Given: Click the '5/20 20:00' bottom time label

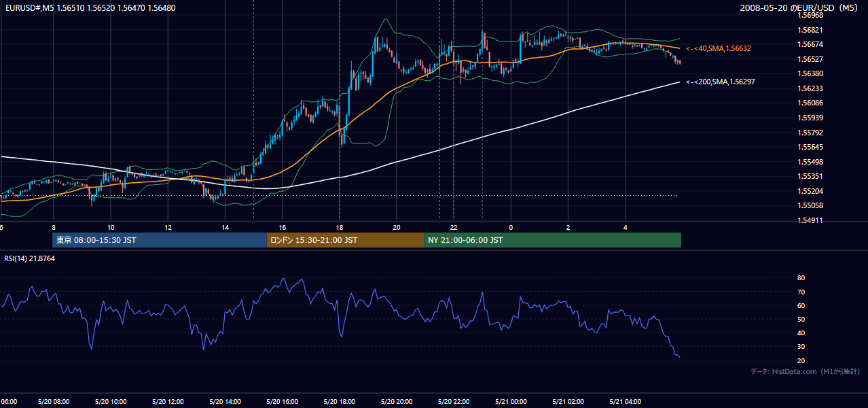Looking at the screenshot, I should click(396, 402).
